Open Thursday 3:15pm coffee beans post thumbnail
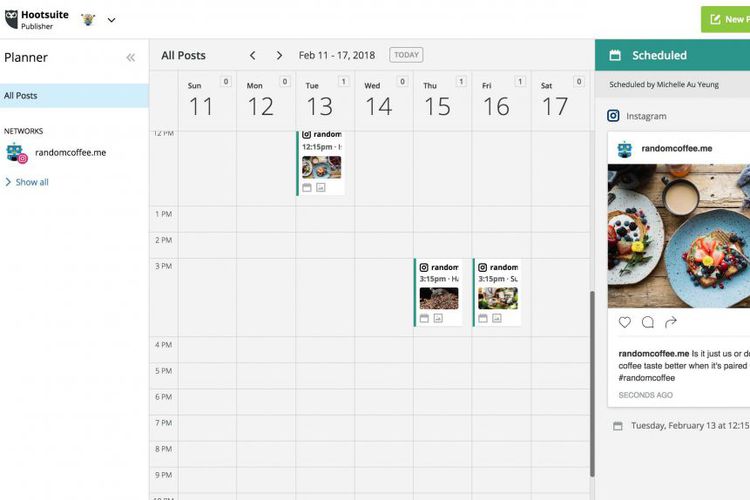The width and height of the screenshot is (750, 500). point(439,299)
